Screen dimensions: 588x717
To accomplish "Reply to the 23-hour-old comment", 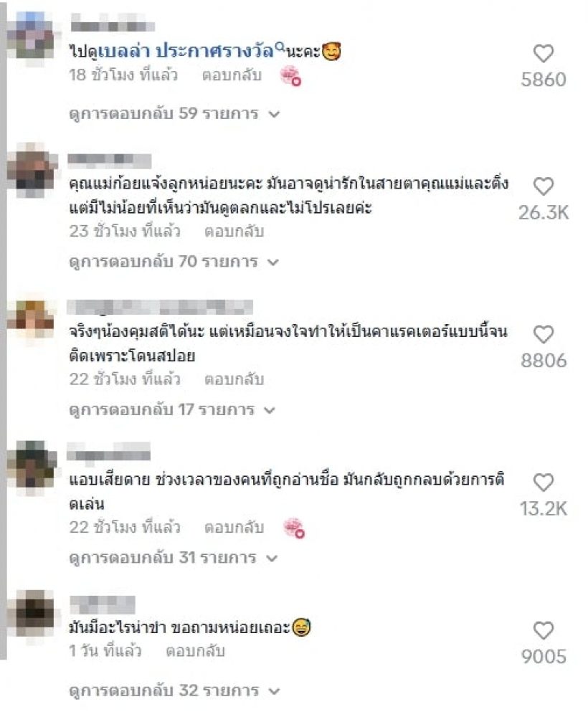I will pos(234,232).
